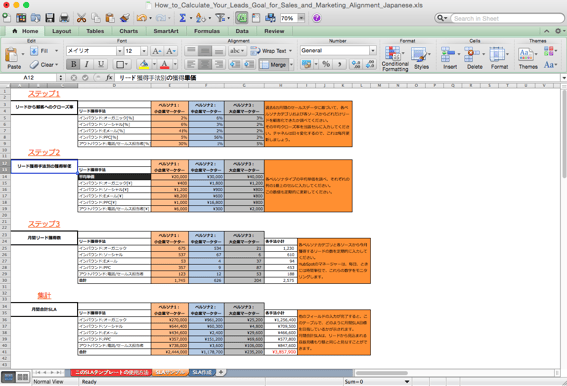Open the borders dropdown
The image size is (567, 386).
tap(121, 64)
